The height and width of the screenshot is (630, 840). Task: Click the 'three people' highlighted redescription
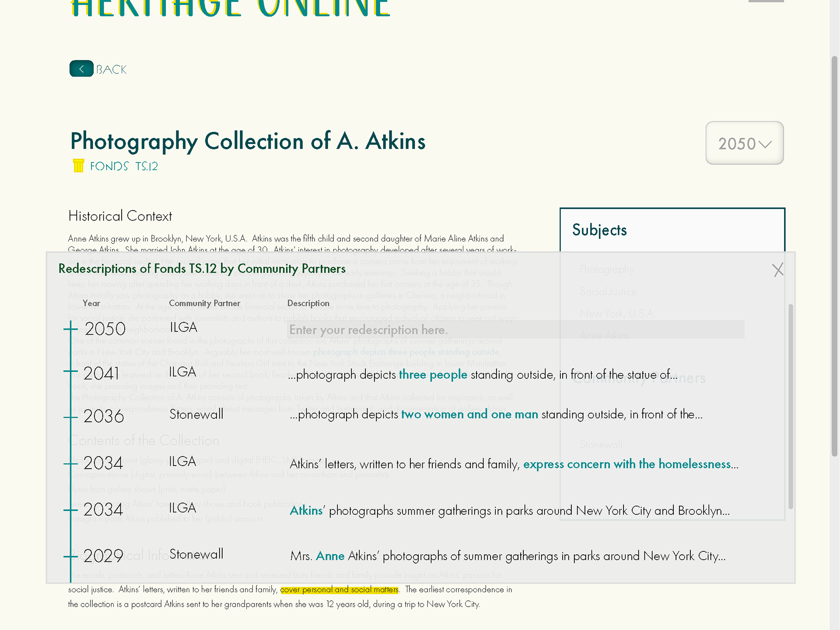(x=433, y=374)
